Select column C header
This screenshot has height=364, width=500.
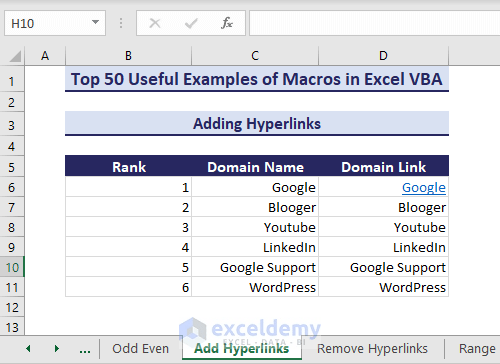click(255, 56)
